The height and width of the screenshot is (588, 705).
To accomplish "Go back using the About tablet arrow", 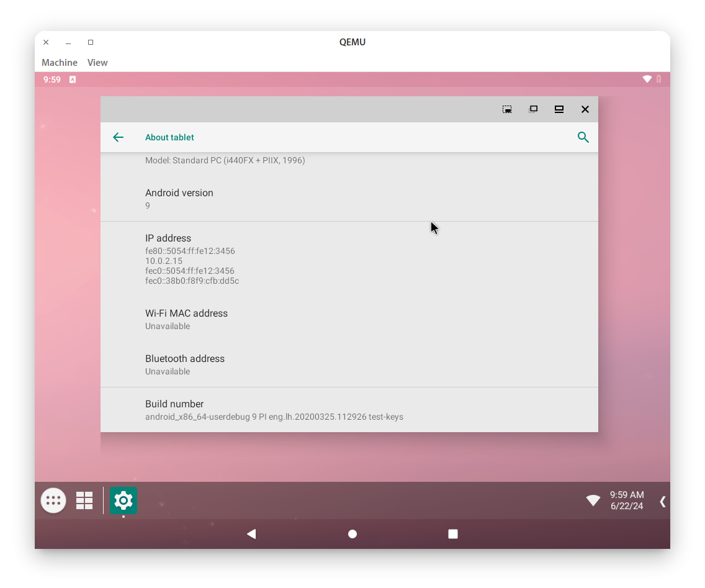I will tap(119, 137).
